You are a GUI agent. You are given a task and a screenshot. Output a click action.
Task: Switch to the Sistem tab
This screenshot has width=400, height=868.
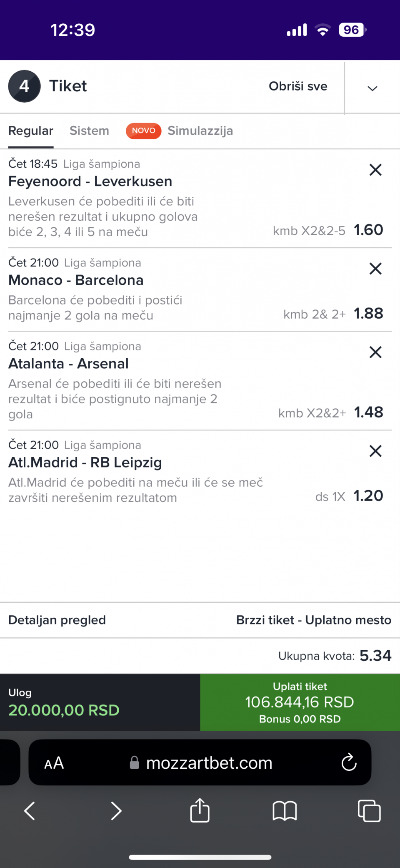click(x=89, y=131)
